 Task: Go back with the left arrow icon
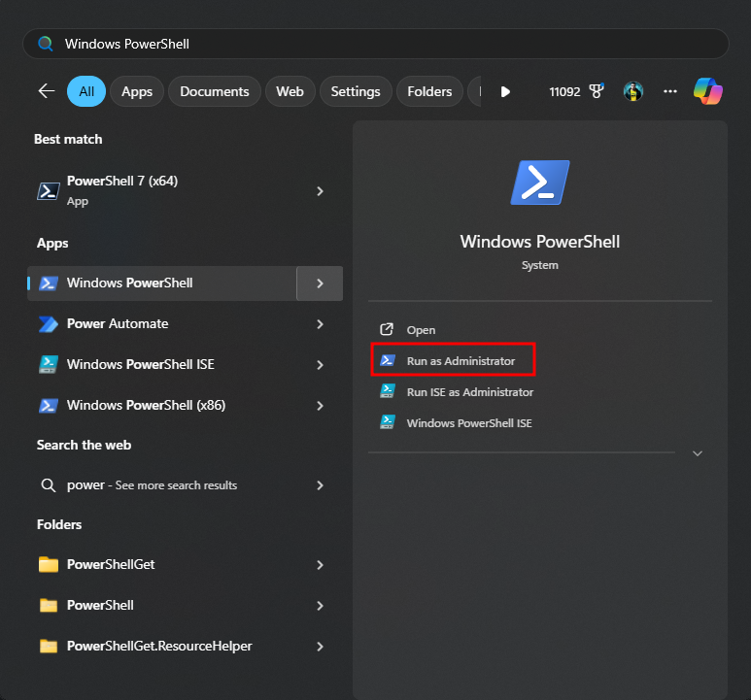[x=47, y=91]
